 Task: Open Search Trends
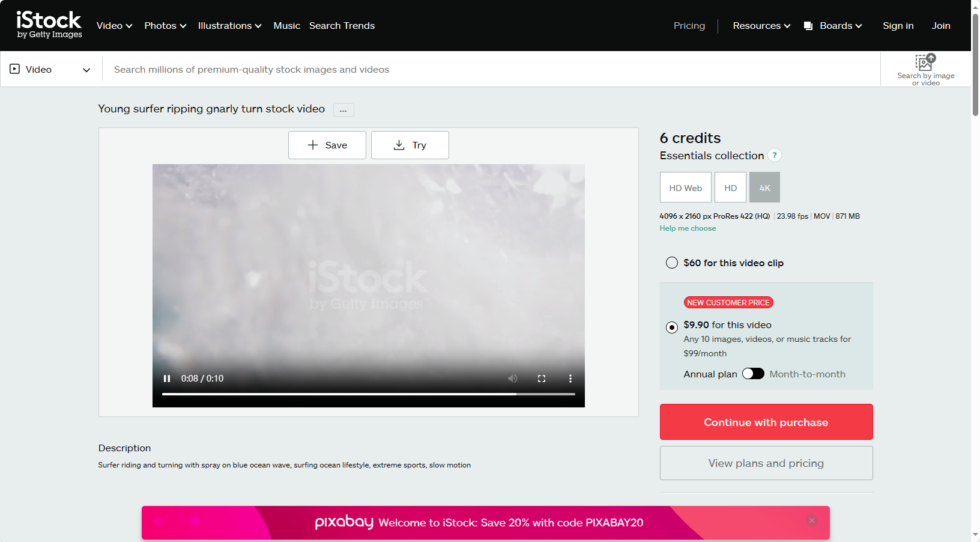click(x=342, y=26)
